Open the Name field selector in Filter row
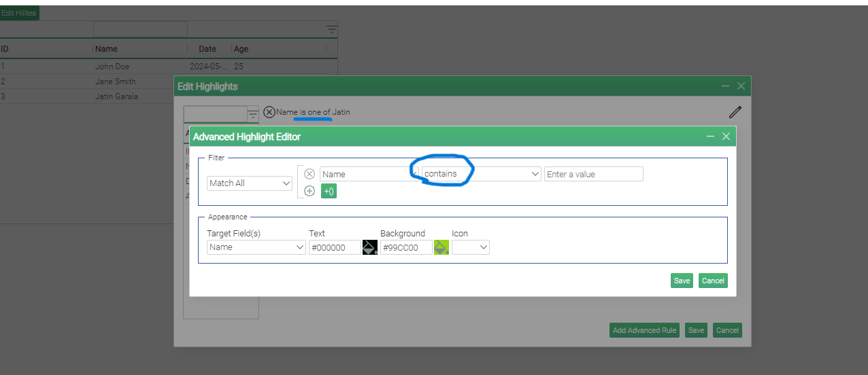 [368, 174]
